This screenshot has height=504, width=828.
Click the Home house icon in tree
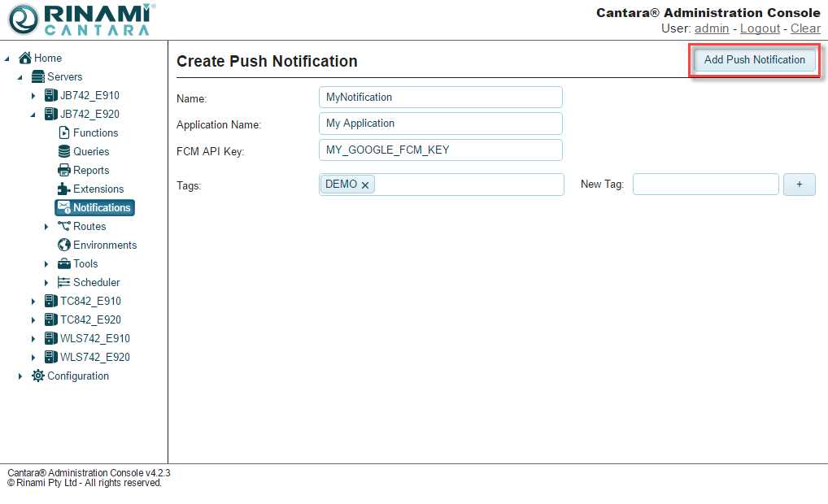[x=25, y=58]
